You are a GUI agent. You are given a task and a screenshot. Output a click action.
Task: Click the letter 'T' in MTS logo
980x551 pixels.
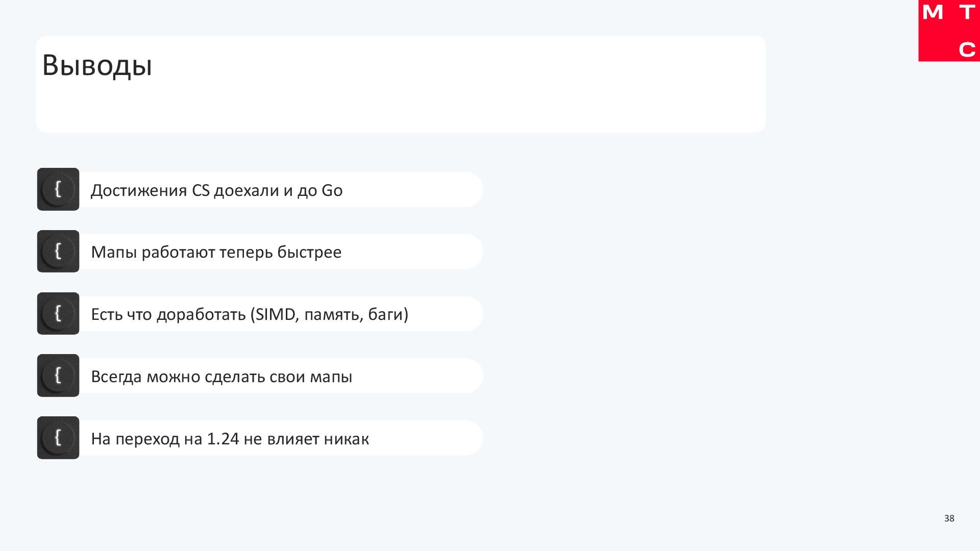click(x=966, y=12)
